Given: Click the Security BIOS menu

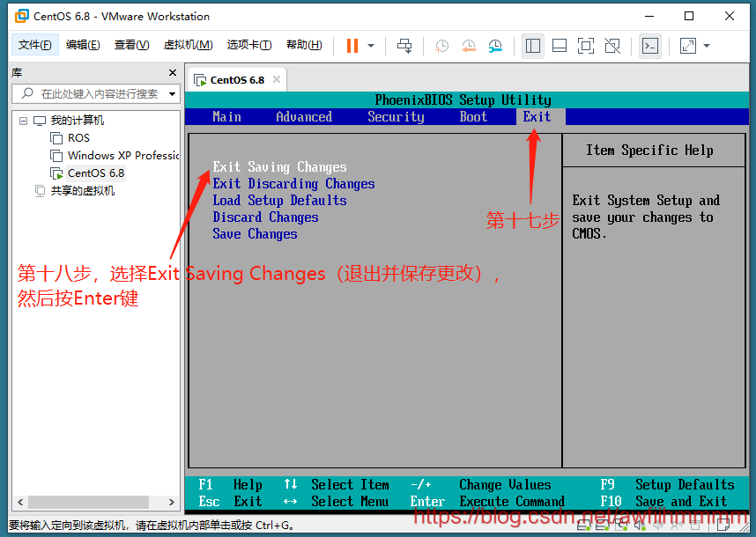Looking at the screenshot, I should pyautogui.click(x=396, y=116).
